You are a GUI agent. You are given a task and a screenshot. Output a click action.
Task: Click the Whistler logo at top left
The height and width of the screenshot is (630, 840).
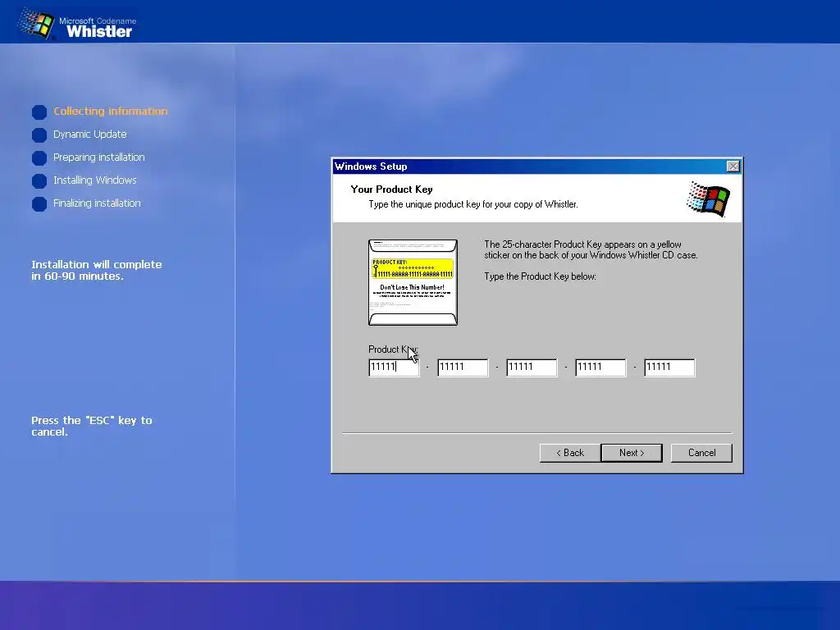point(76,24)
